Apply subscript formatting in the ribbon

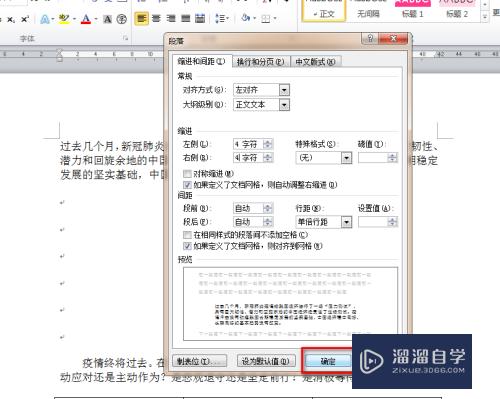[x=11, y=20]
